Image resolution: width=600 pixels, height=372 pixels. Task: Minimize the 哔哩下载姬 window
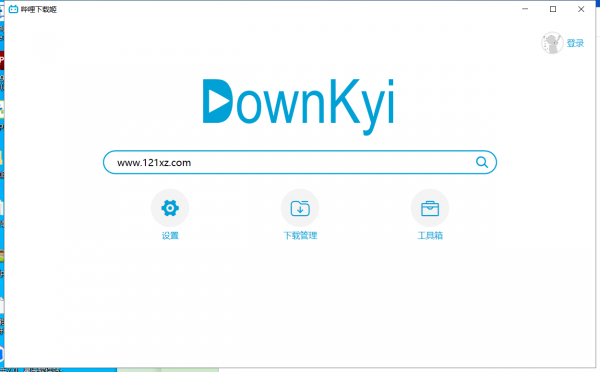point(525,9)
